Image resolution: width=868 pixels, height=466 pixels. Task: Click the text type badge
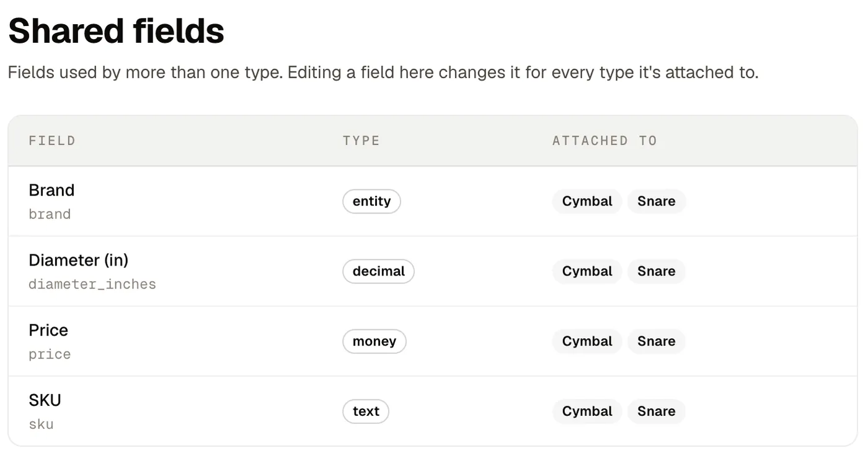366,411
